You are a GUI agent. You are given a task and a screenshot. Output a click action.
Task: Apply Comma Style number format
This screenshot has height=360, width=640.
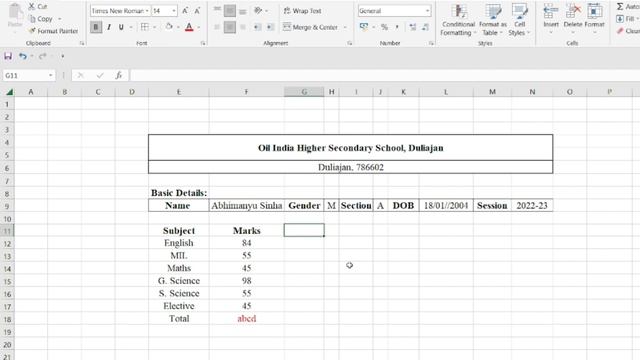coord(397,27)
